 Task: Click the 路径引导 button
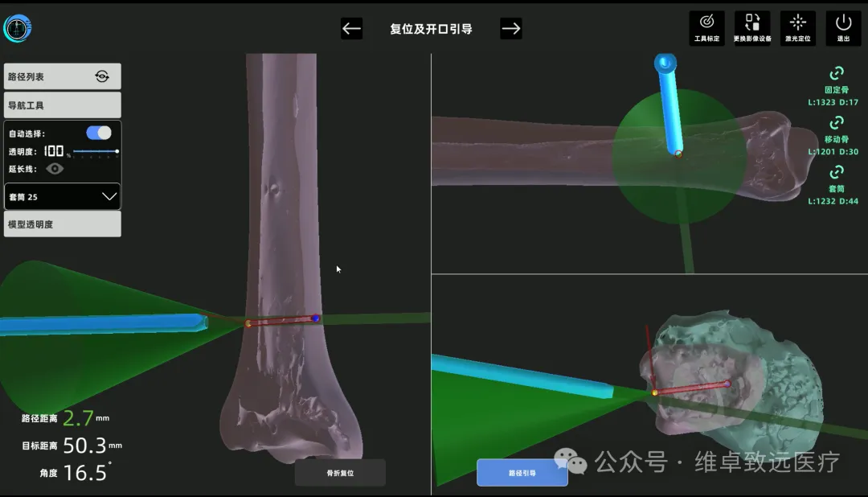pyautogui.click(x=522, y=473)
